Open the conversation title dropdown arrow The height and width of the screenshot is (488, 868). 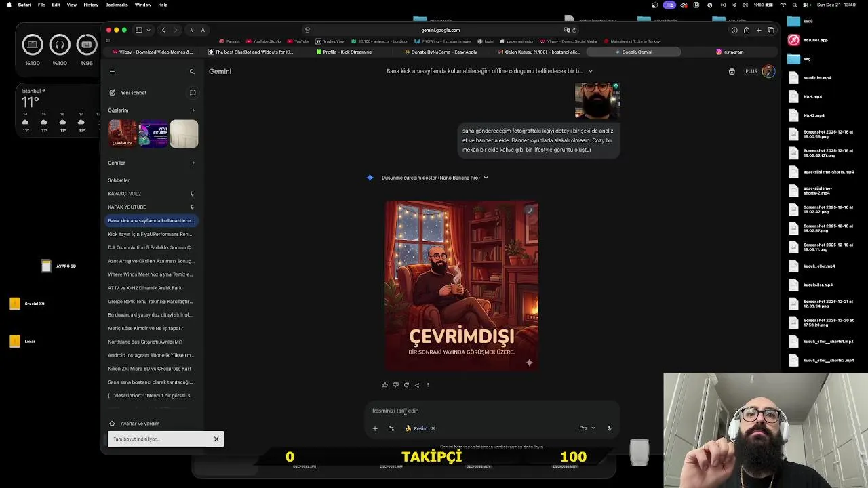590,71
